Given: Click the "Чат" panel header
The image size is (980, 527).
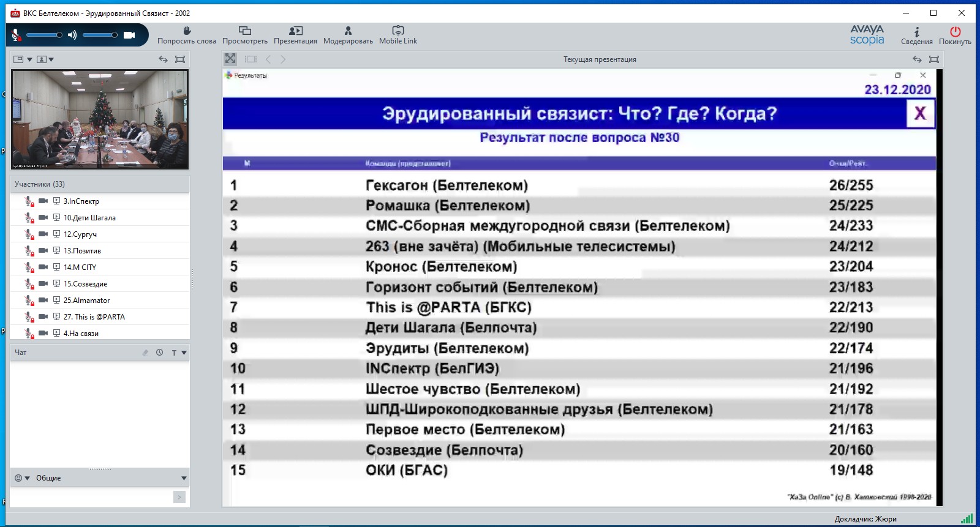Looking at the screenshot, I should (x=100, y=353).
